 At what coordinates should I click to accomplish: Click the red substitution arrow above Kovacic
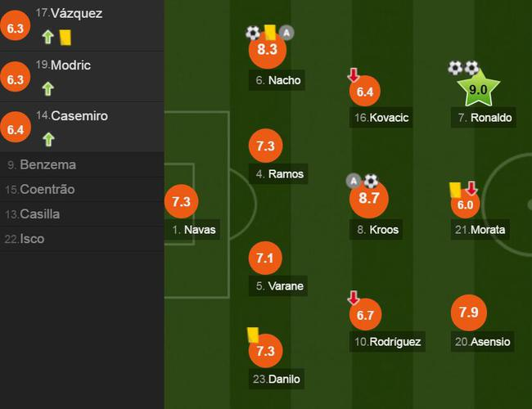coord(354,75)
